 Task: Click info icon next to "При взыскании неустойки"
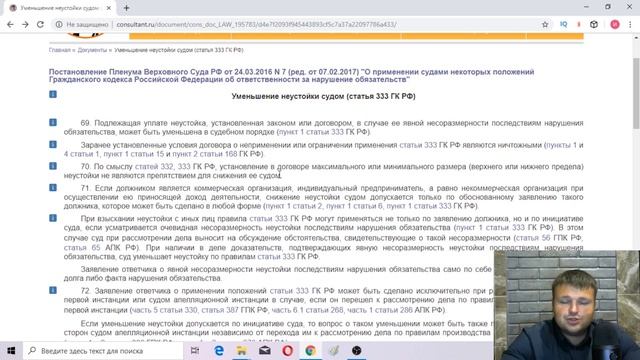tap(53, 218)
